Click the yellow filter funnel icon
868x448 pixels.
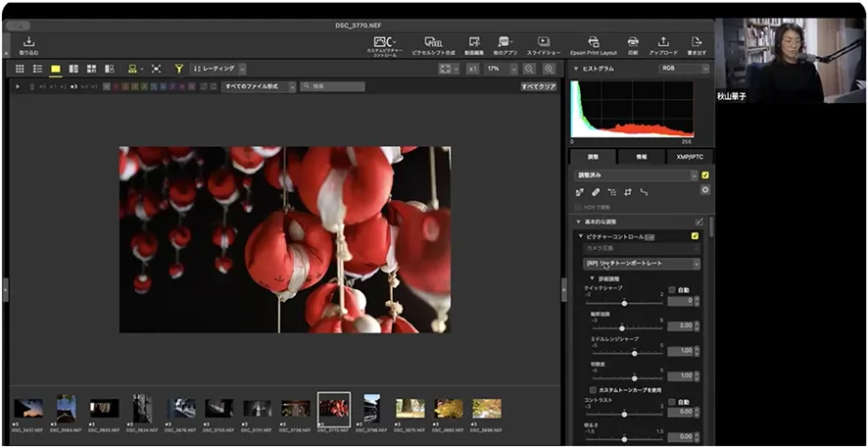(x=178, y=69)
